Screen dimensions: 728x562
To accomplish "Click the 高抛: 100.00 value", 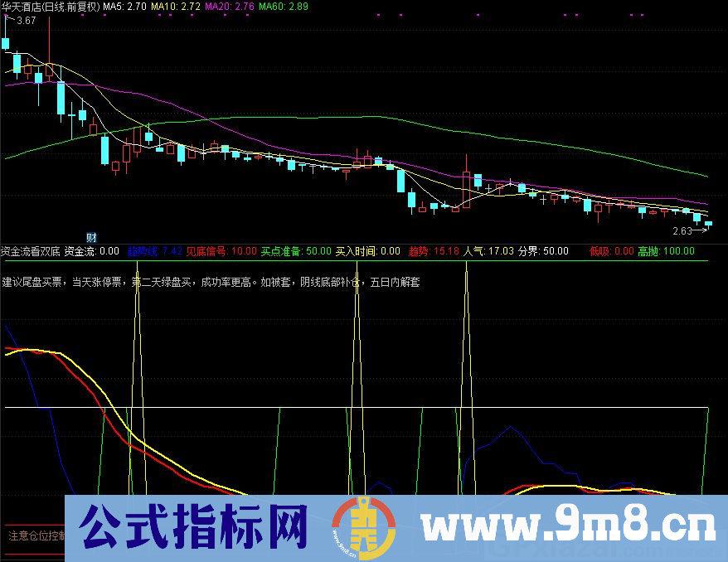I will click(x=667, y=251).
